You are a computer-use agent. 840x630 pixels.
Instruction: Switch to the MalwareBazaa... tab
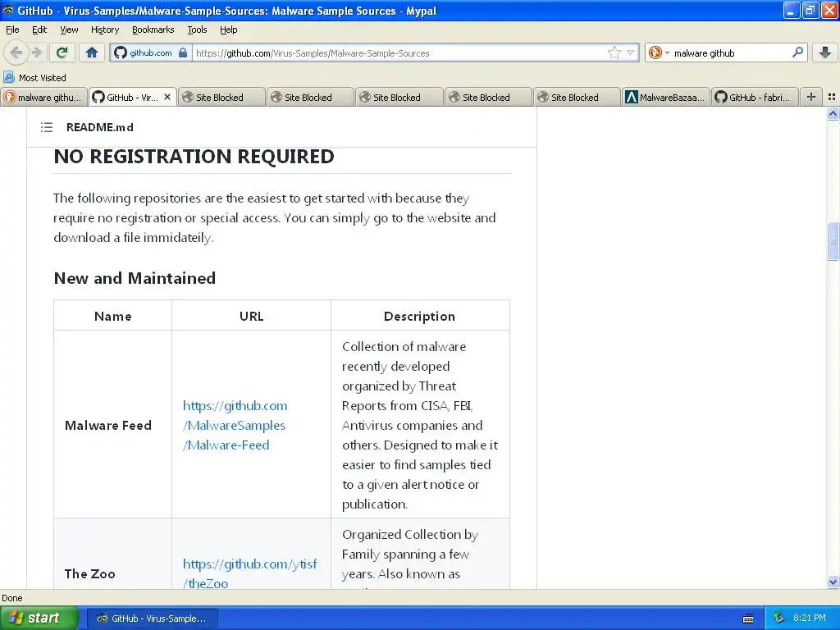[666, 97]
